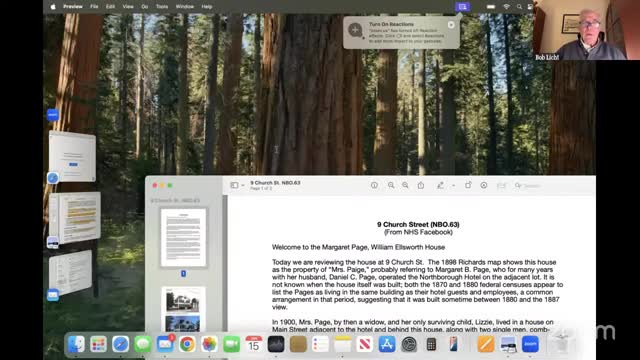Open the Edit menu
Viewport: 640px width, 360px height.
[x=110, y=7]
